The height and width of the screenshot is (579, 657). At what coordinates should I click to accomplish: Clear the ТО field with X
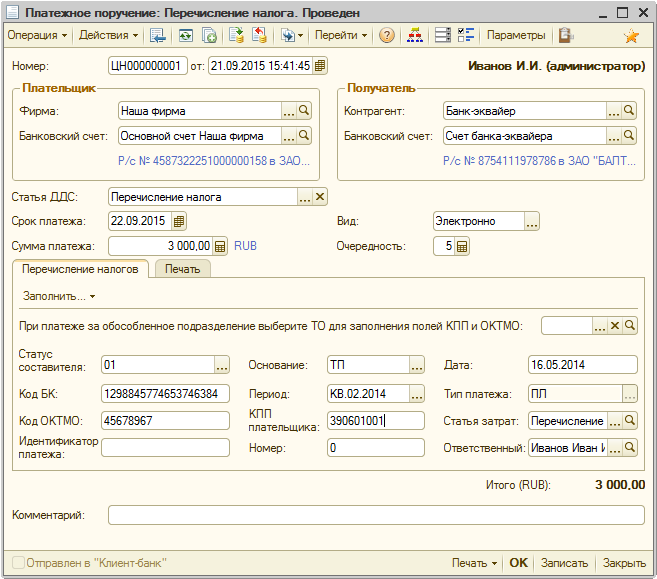click(615, 326)
